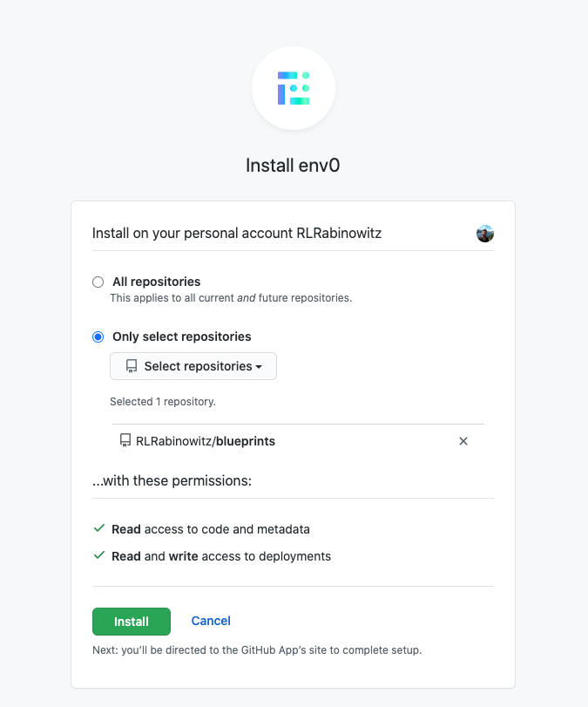Click the green Install button
Image resolution: width=588 pixels, height=707 pixels.
[x=131, y=622]
